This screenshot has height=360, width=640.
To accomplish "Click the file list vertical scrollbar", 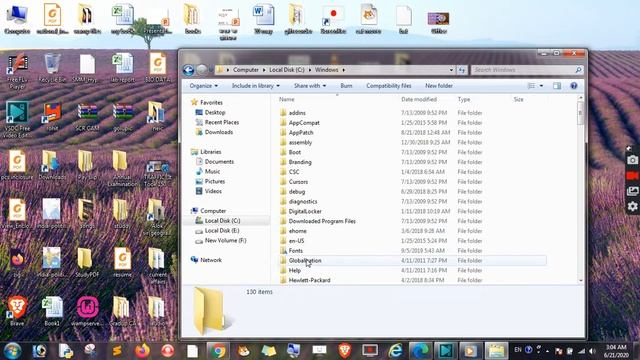I will 580,112.
